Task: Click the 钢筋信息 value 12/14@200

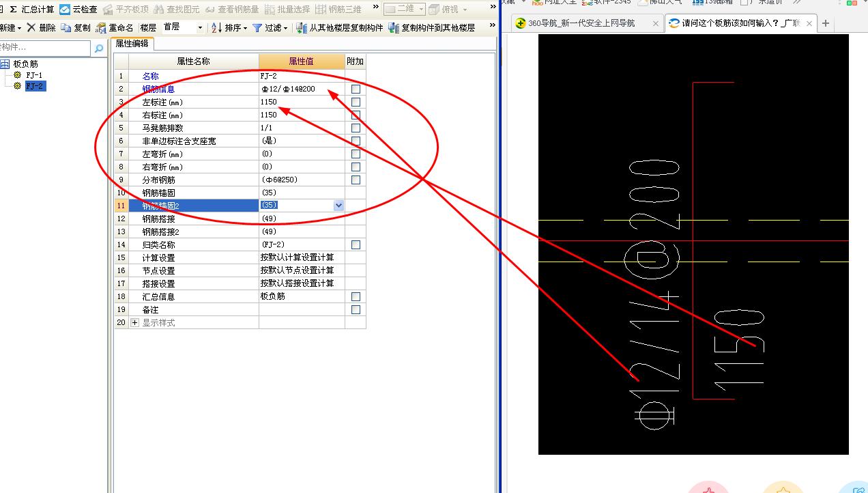Action: point(302,89)
